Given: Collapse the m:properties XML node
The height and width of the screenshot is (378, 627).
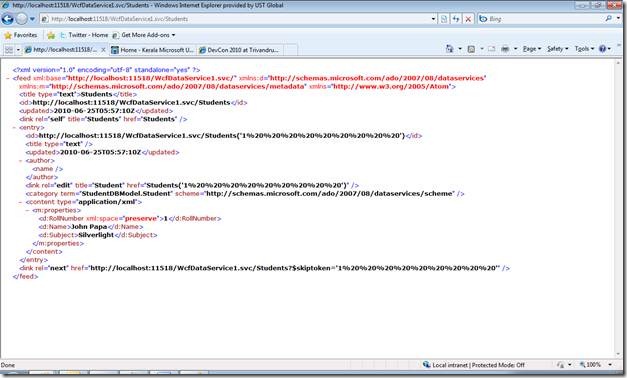Looking at the screenshot, I should click(27, 210).
